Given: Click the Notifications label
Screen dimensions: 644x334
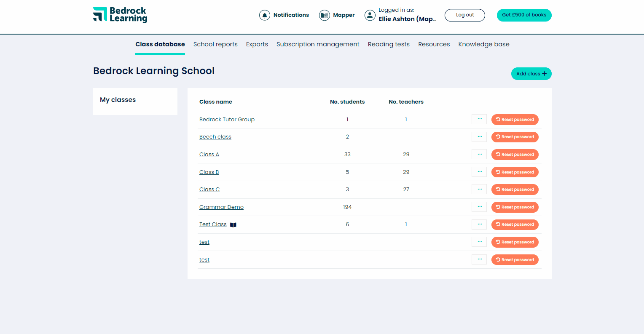Looking at the screenshot, I should pos(291,15).
